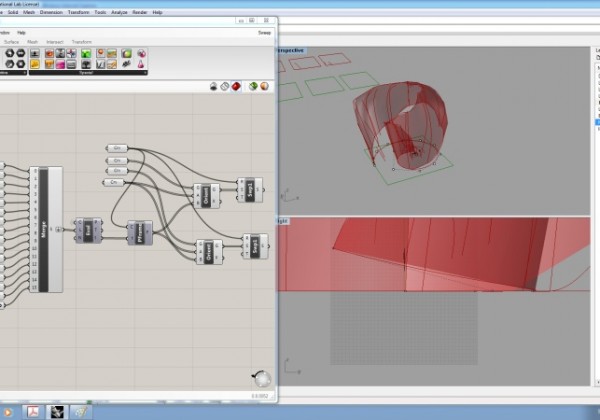Click the canvas navigation compass widget
600x420 pixels.
point(261,377)
